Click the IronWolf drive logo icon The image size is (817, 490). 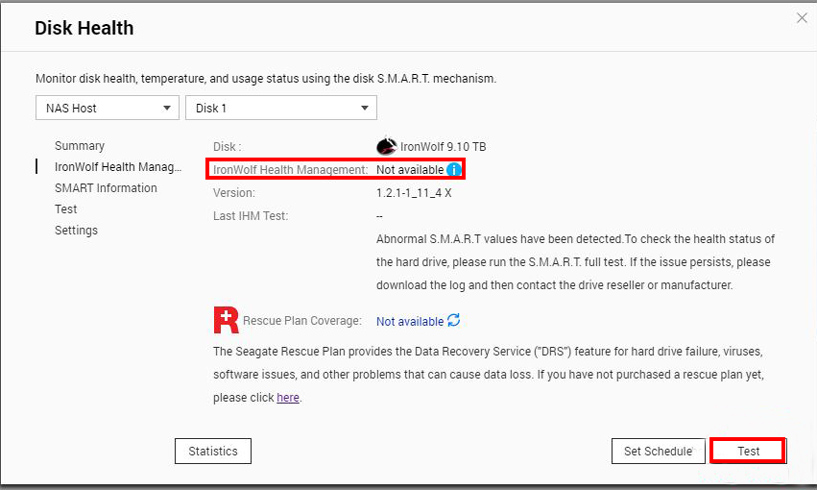386,146
